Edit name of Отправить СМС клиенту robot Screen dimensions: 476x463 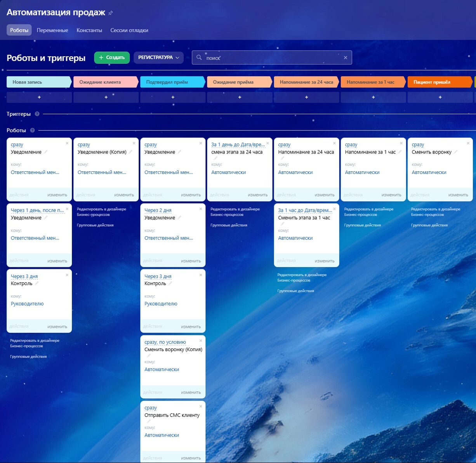(x=148, y=421)
